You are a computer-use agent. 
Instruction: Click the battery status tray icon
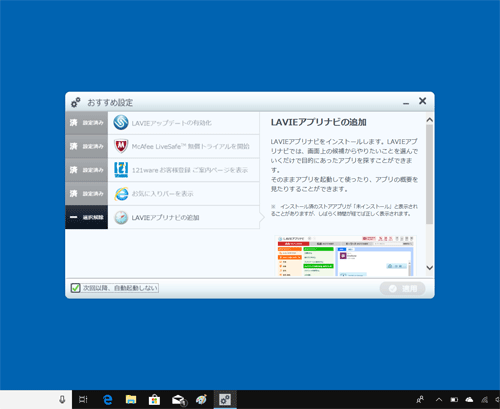pyautogui.click(x=454, y=399)
